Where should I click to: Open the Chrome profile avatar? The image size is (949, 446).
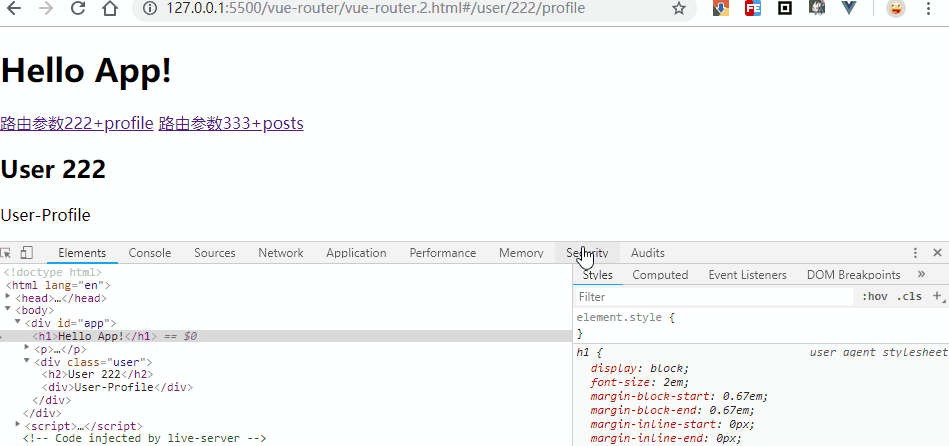point(896,8)
